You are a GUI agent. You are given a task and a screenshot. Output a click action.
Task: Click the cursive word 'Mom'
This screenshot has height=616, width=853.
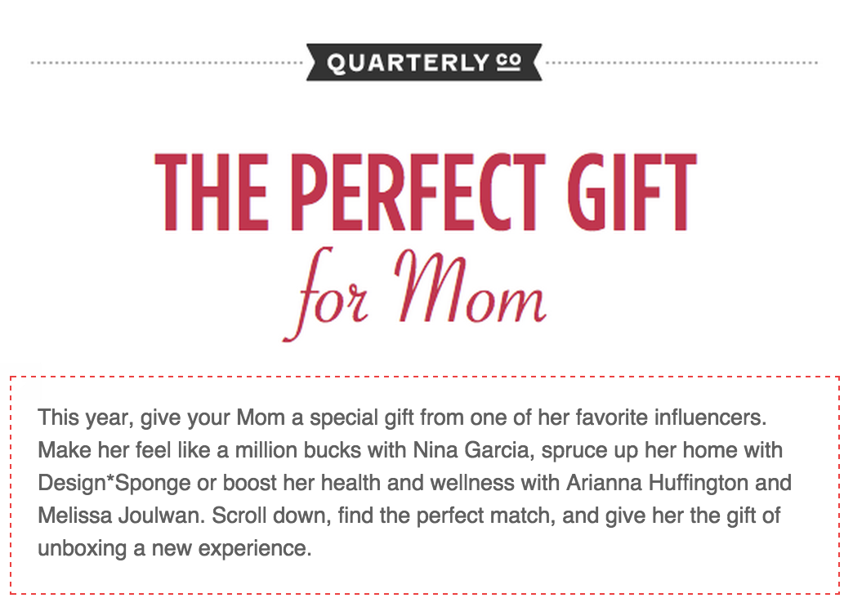[470, 288]
